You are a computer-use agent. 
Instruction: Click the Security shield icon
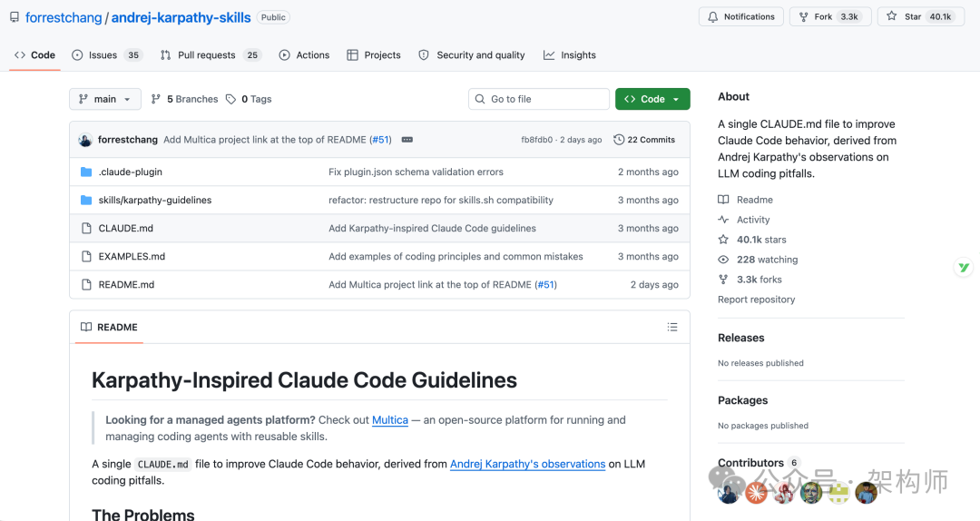coord(424,55)
